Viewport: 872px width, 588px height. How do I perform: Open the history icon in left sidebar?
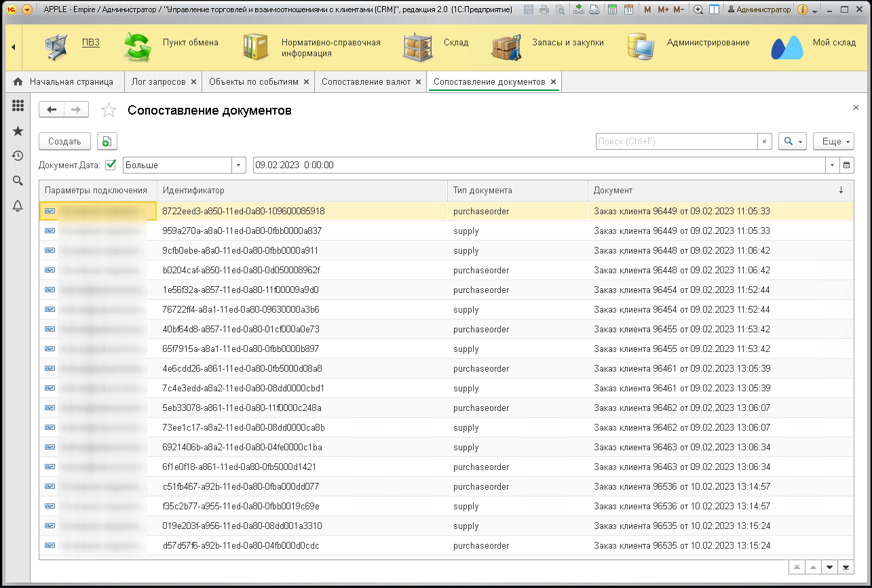[18, 156]
